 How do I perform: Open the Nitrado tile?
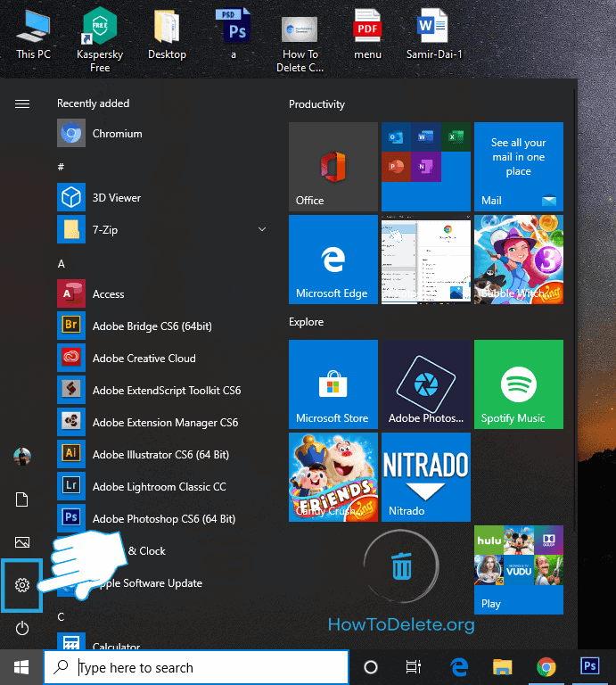coord(425,477)
